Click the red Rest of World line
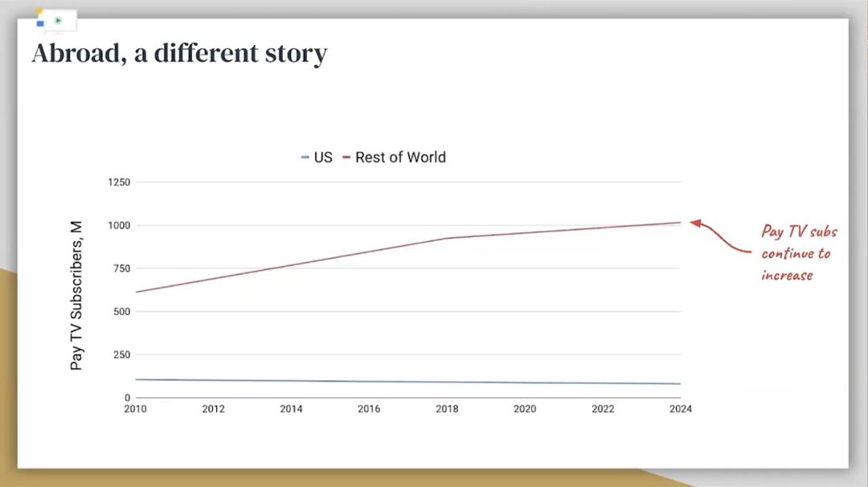 321,259
